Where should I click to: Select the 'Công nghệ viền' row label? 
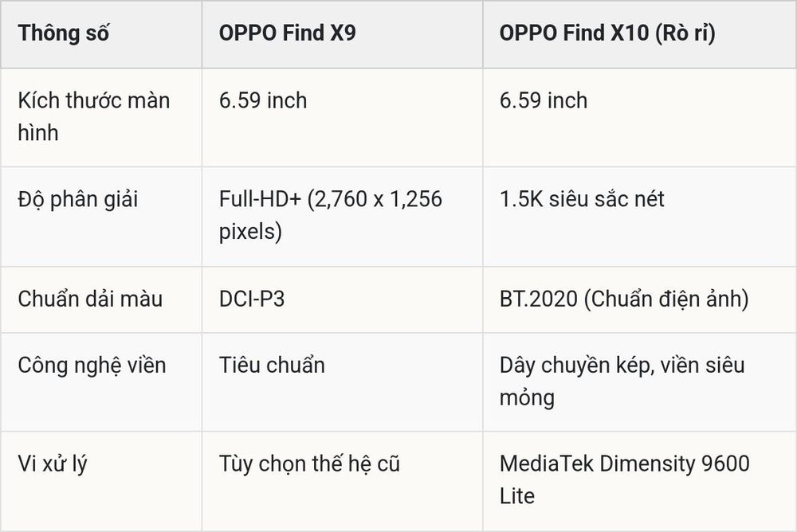point(92,366)
